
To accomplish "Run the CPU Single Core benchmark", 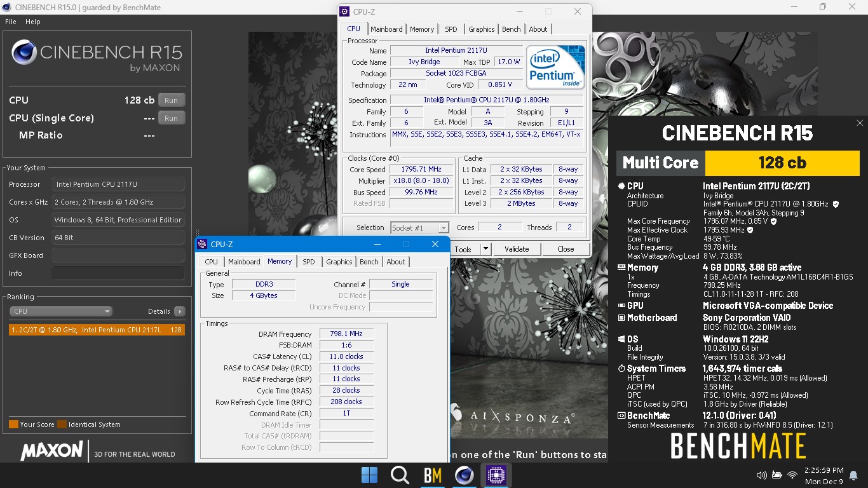I will coord(172,118).
